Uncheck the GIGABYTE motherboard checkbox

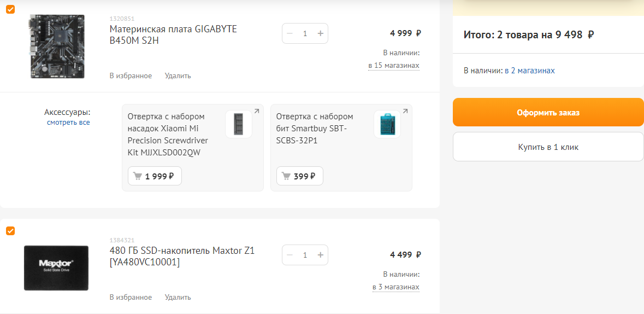click(x=10, y=9)
